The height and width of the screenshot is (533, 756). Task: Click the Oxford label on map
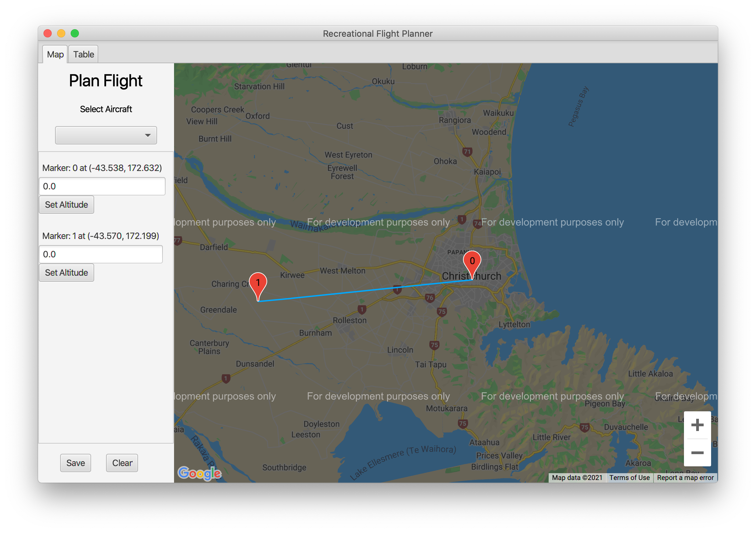(x=257, y=116)
